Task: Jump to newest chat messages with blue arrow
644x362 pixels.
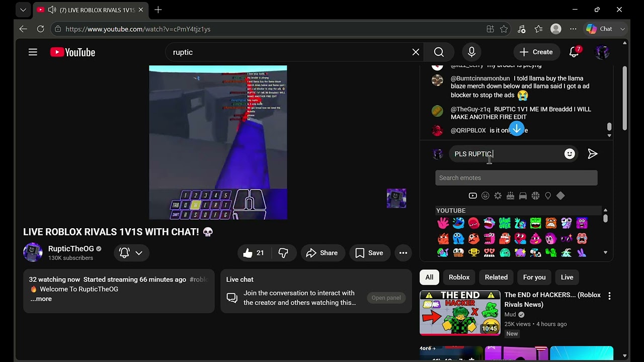Action: click(516, 128)
